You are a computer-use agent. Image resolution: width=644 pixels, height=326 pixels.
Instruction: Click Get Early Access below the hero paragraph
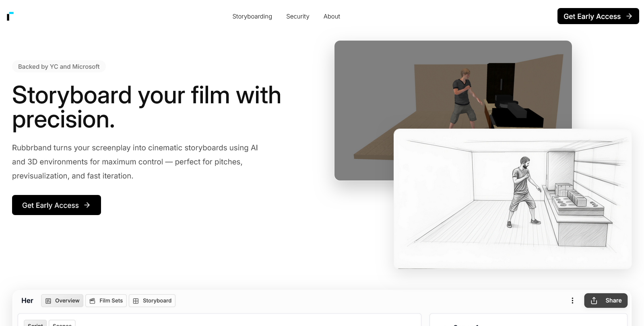pos(56,205)
